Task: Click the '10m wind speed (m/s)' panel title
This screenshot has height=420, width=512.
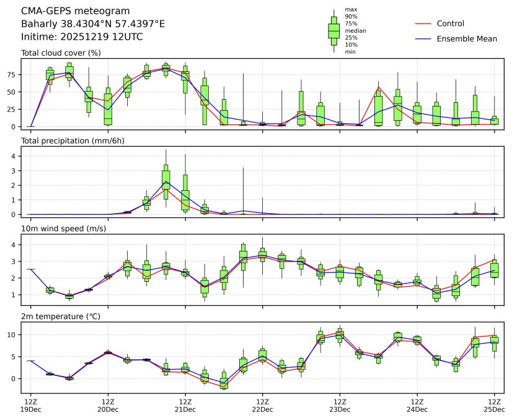Action: 63,229
